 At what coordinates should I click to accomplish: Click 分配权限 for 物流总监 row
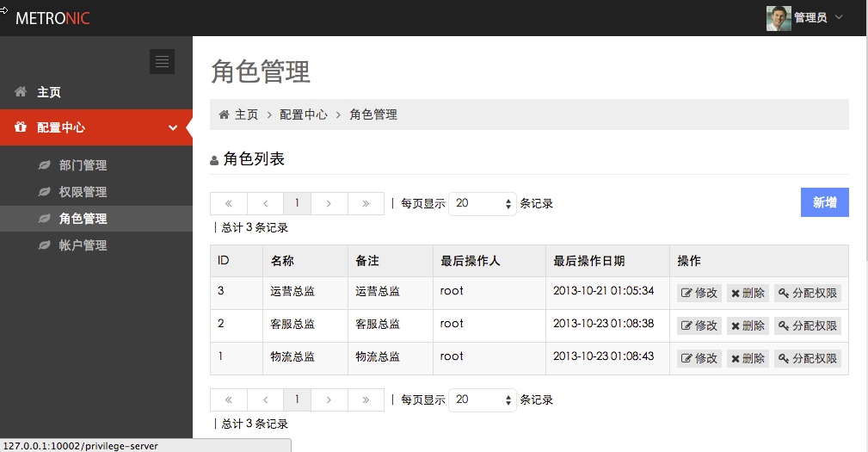click(808, 358)
